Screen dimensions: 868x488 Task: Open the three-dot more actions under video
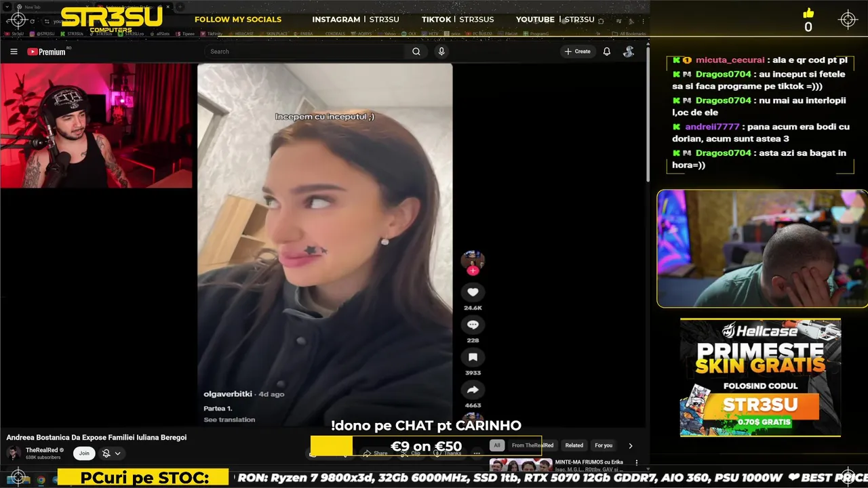tap(477, 453)
